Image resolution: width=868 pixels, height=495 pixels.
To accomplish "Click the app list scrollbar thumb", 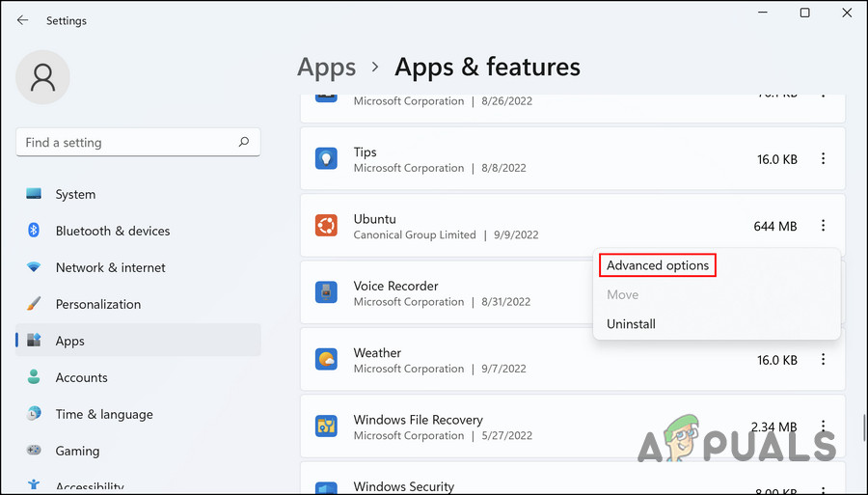I will click(863, 426).
